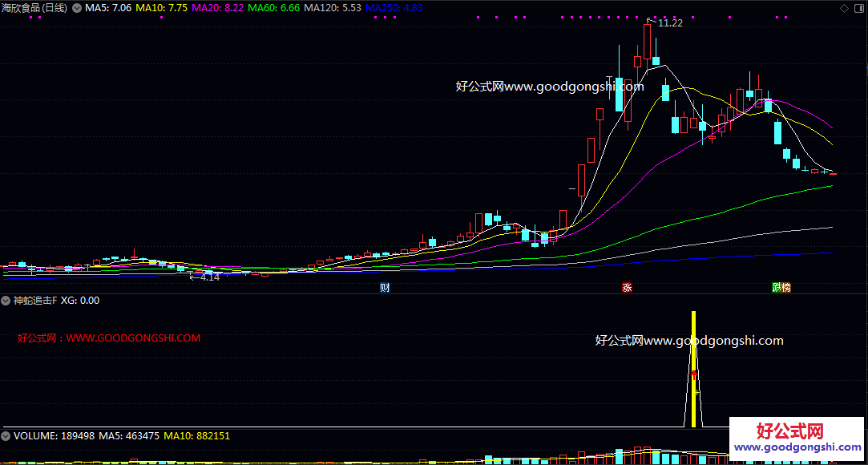Click the VOLUME: 189498 readout

pyautogui.click(x=55, y=435)
